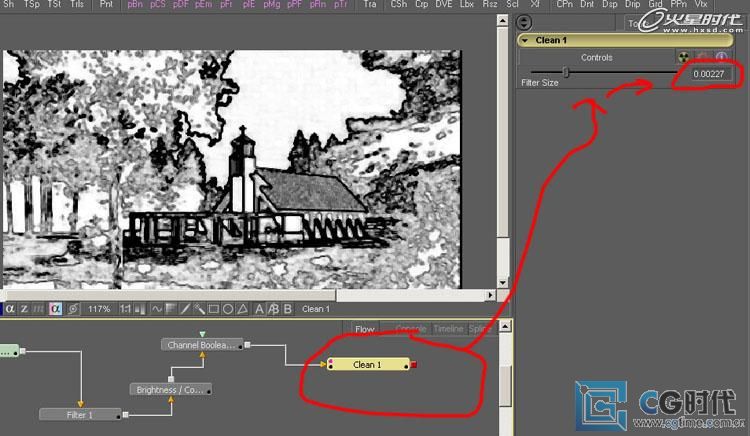The height and width of the screenshot is (436, 750).
Task: Click the polyline wand tool icon
Action: [x=199, y=309]
